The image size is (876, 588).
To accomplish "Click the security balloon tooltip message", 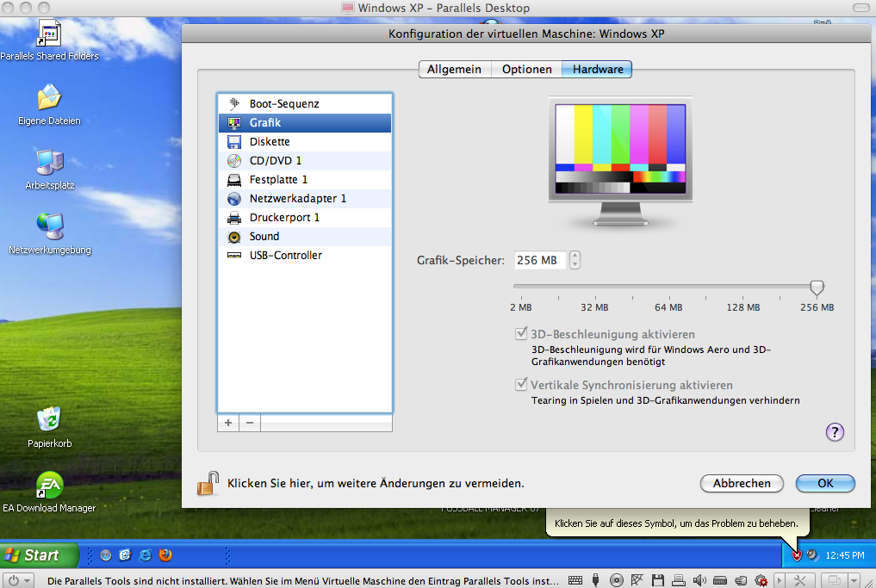I will pos(676,523).
